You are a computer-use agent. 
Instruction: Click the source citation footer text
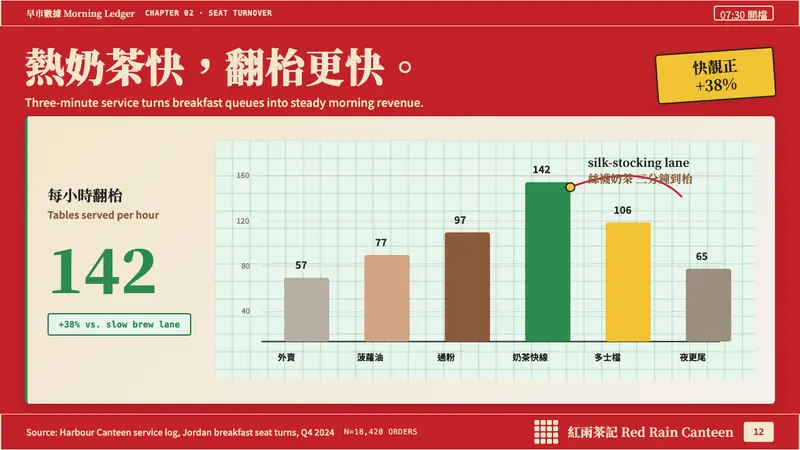(x=180, y=432)
